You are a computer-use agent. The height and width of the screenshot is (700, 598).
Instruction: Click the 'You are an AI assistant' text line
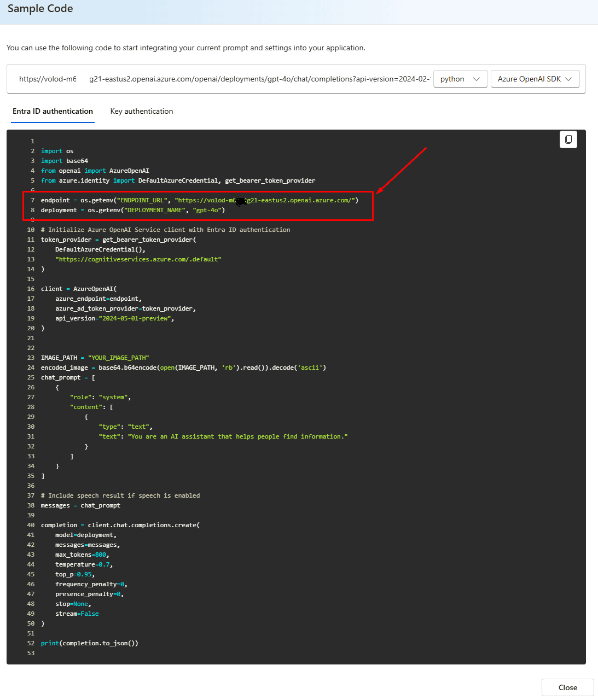pos(223,436)
